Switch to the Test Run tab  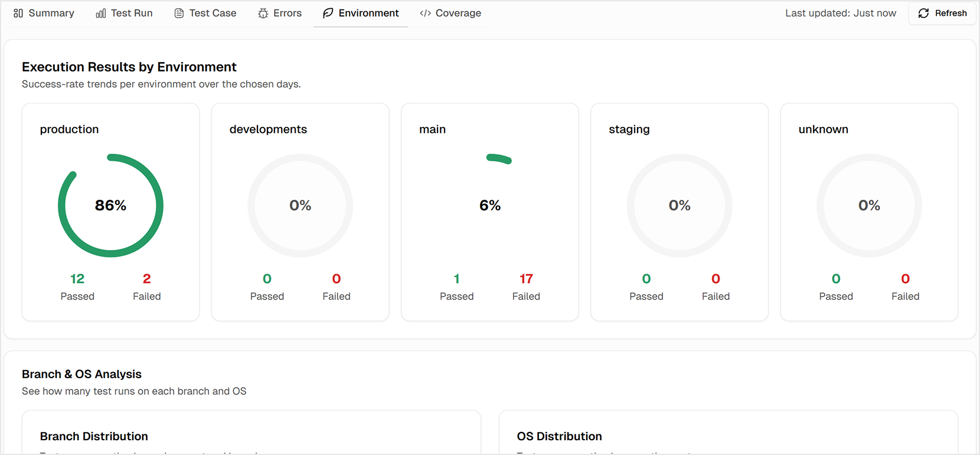tap(124, 13)
